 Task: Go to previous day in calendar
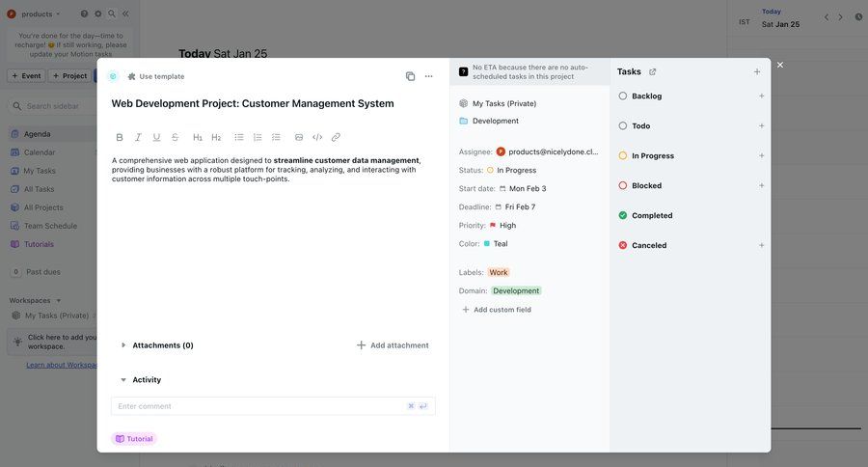coord(827,17)
